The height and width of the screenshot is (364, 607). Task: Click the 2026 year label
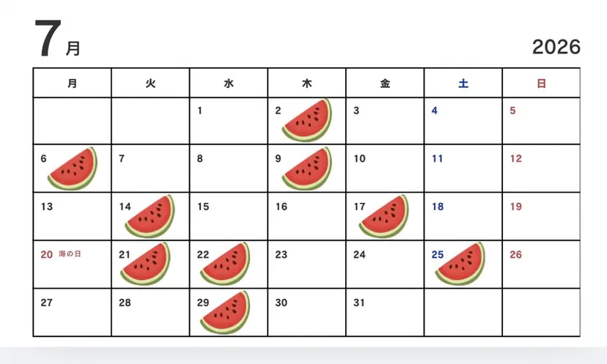(556, 47)
